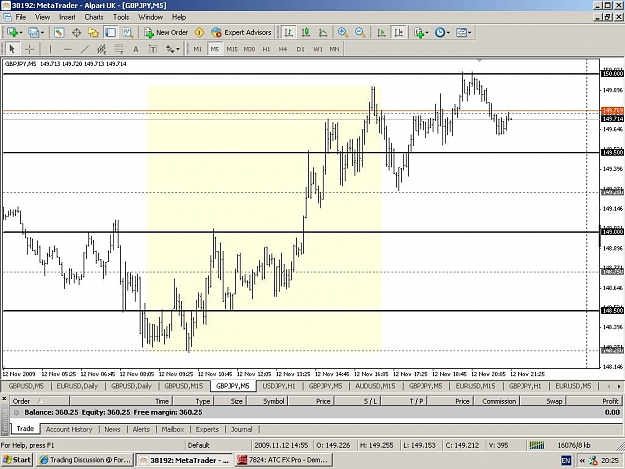Zoom in on the chart
Screen dimensions: 625x469
coord(342,32)
